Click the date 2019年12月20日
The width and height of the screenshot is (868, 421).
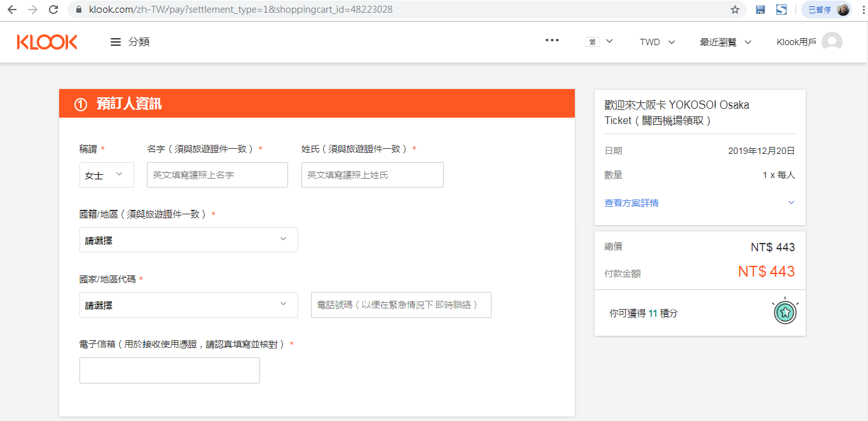coord(762,151)
